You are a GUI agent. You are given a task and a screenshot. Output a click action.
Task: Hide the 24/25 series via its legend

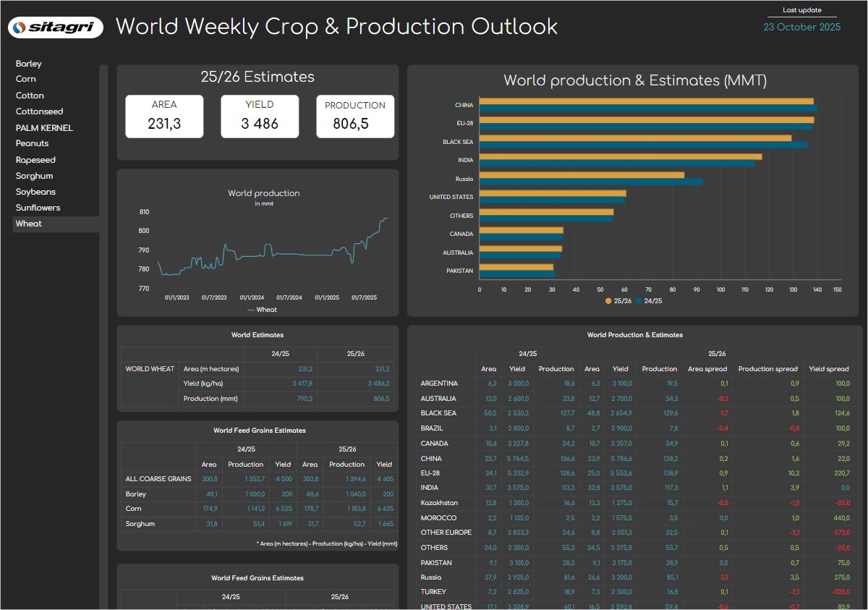click(650, 300)
